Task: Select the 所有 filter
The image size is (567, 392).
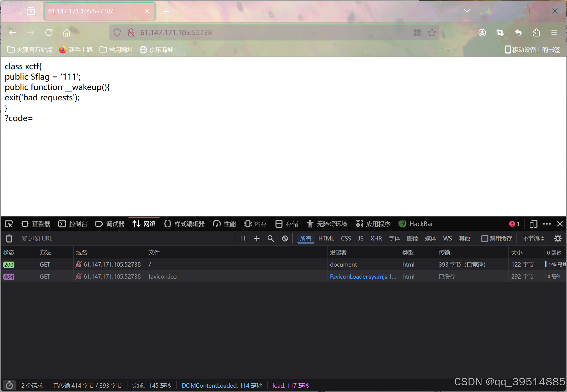Action: (x=305, y=238)
